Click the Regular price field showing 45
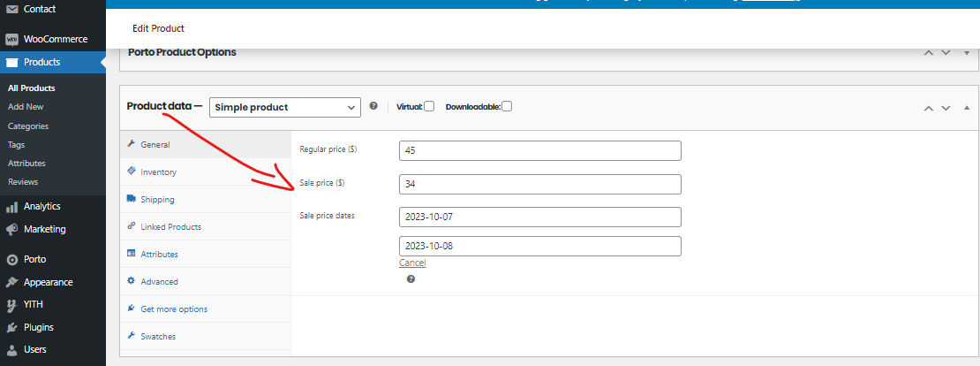The width and height of the screenshot is (980, 366). (540, 151)
